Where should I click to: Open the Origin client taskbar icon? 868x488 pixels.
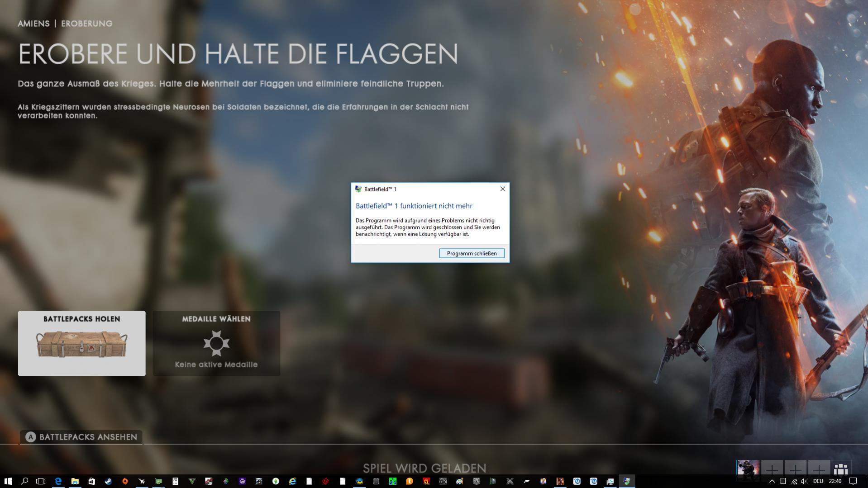pos(125,481)
